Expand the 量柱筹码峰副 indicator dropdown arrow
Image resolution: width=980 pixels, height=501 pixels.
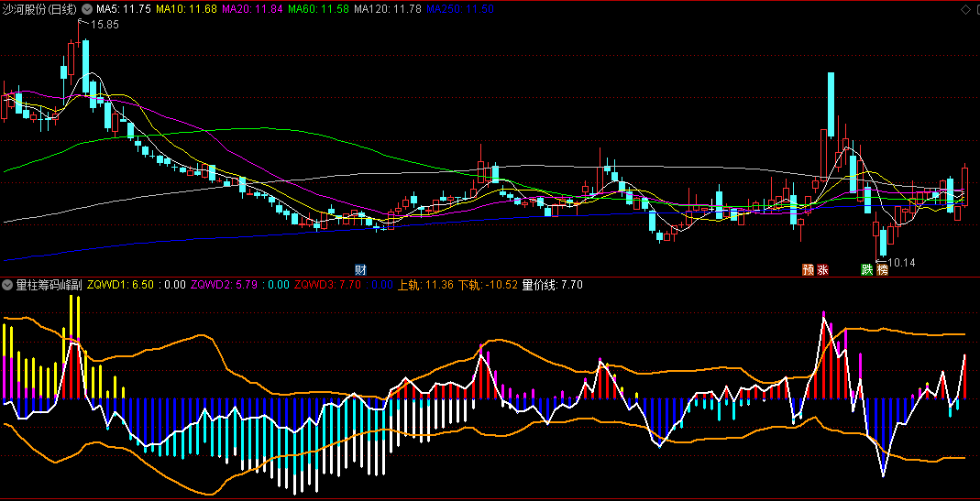point(7,285)
